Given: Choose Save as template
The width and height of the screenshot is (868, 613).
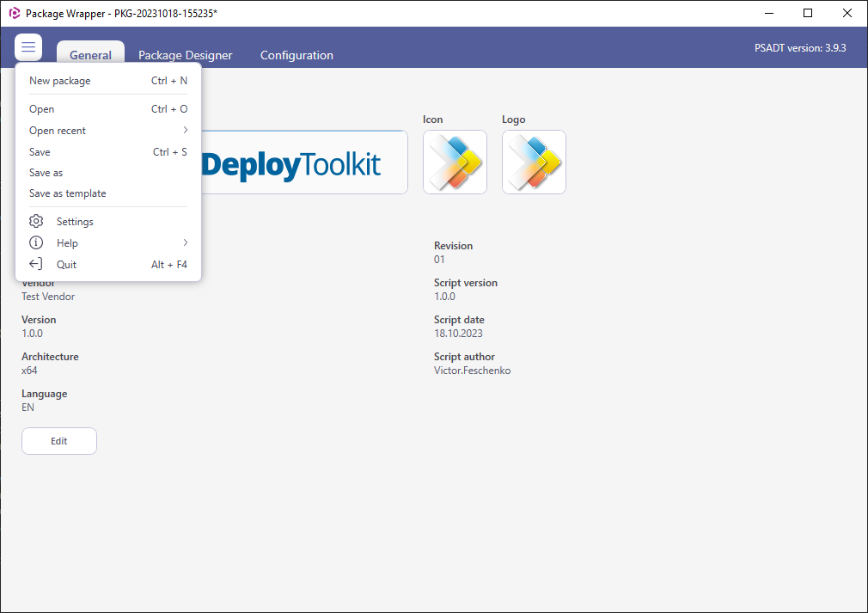Looking at the screenshot, I should (x=108, y=193).
